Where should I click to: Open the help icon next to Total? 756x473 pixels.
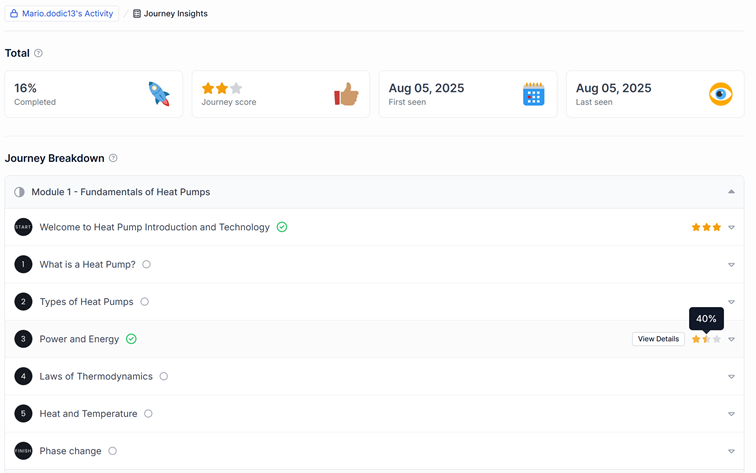[x=39, y=53]
